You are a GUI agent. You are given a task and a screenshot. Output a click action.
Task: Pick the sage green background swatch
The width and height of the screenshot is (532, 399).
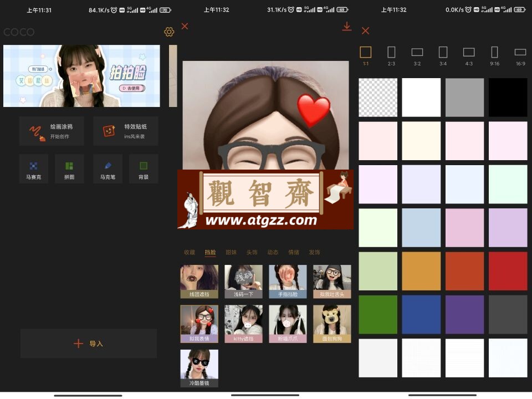tap(378, 271)
